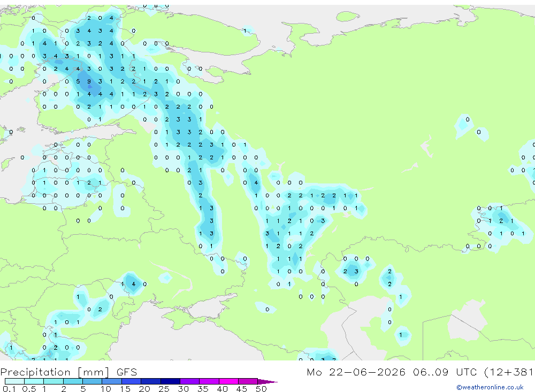
Task: Click the '25' legend scale label
Action: tap(164, 389)
